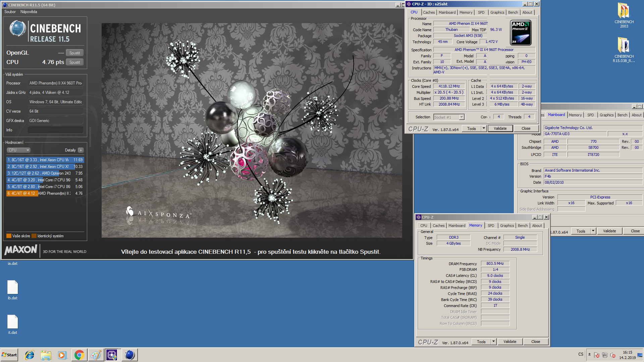Select the it.dat desktop file icon
The image size is (644, 362).
click(12, 322)
